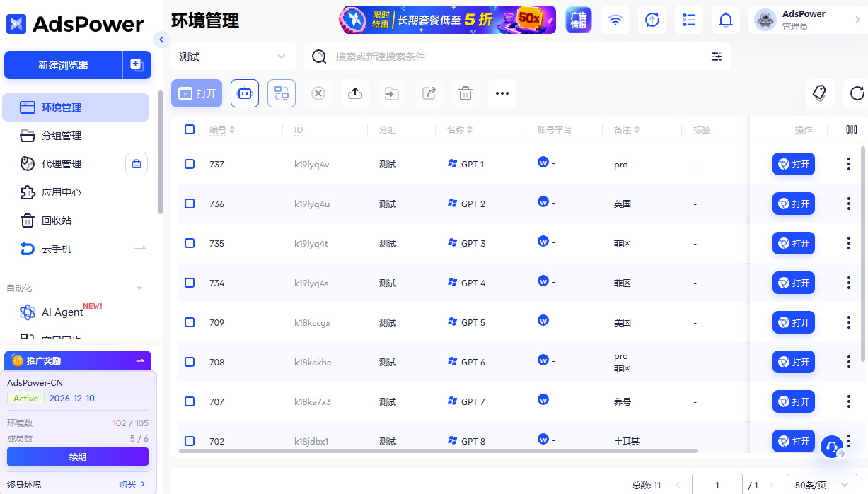The image size is (868, 494).
Task: Expand the AdsPower 管理员 account menu
Action: point(808,20)
